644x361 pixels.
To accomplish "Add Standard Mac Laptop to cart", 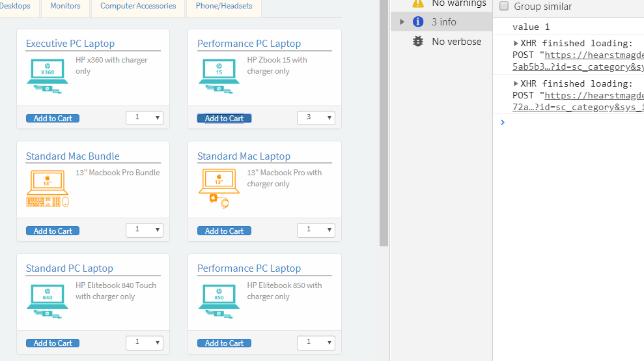I will 224,231.
